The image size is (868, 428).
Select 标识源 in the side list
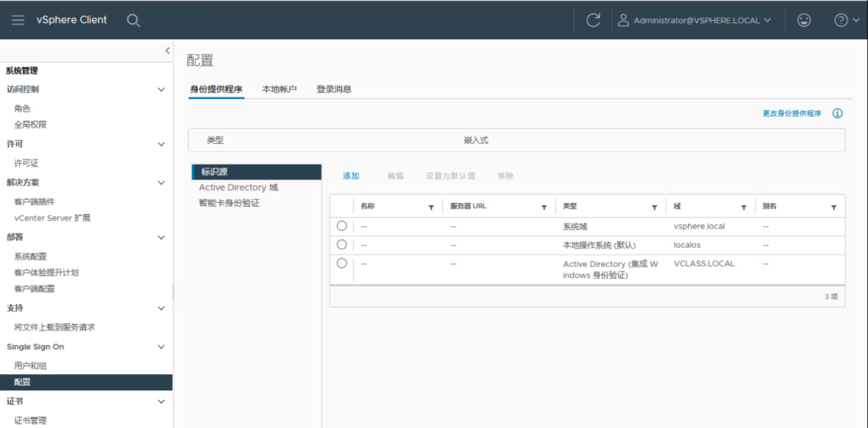click(257, 172)
